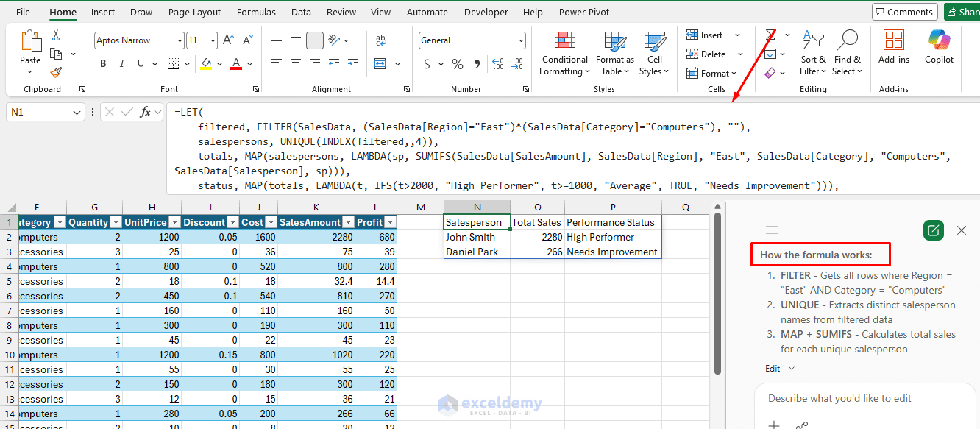The width and height of the screenshot is (980, 429).
Task: Toggle Top Align vertical alignment
Action: [276, 40]
